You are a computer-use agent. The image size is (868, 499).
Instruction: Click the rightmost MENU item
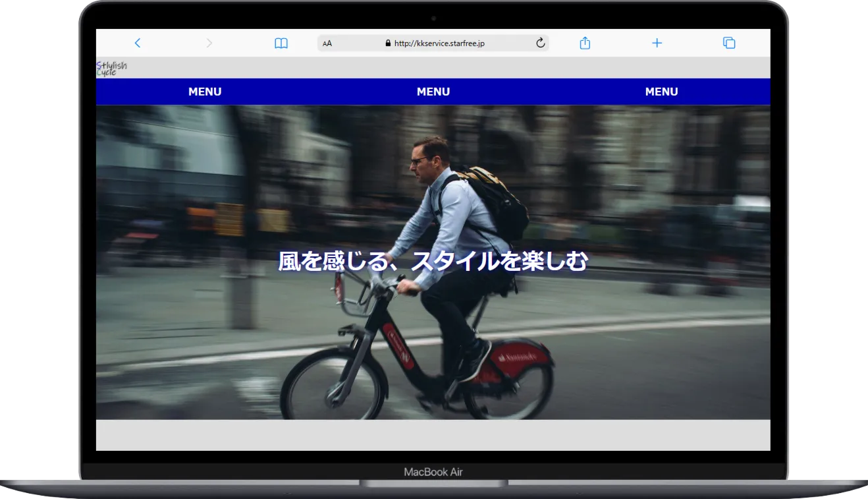click(x=661, y=92)
